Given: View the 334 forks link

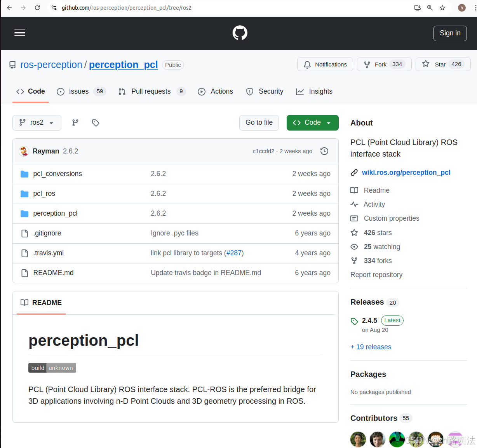Looking at the screenshot, I should coord(371,261).
